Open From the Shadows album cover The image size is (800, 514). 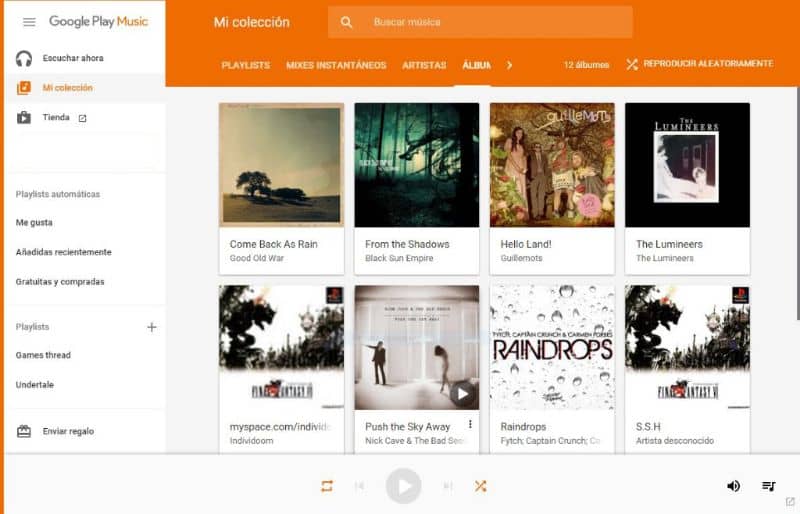[417, 165]
